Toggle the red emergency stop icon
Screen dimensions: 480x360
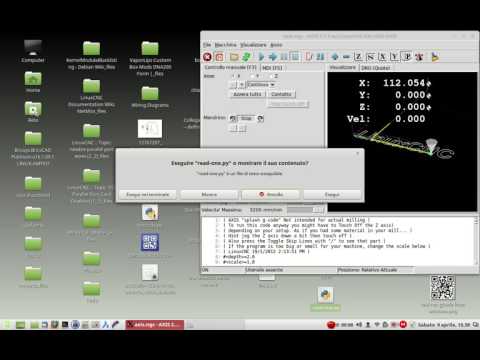pyautogui.click(x=207, y=57)
